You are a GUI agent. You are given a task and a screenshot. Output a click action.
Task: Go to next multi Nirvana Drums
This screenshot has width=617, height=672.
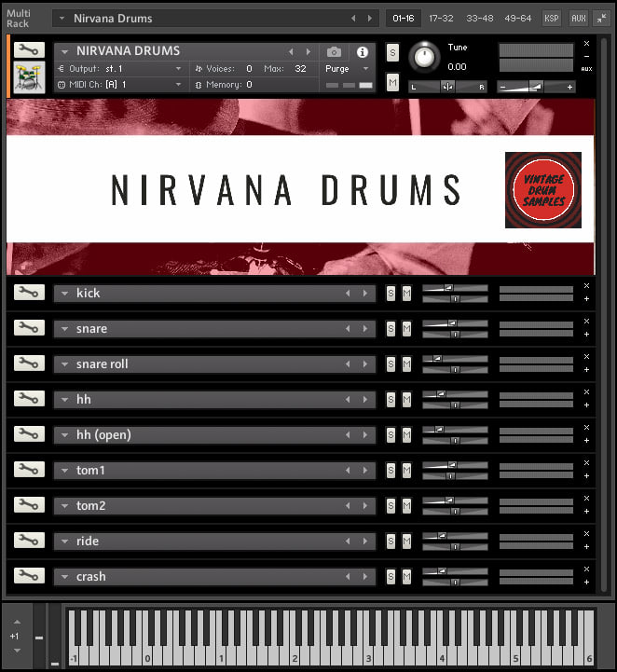369,19
